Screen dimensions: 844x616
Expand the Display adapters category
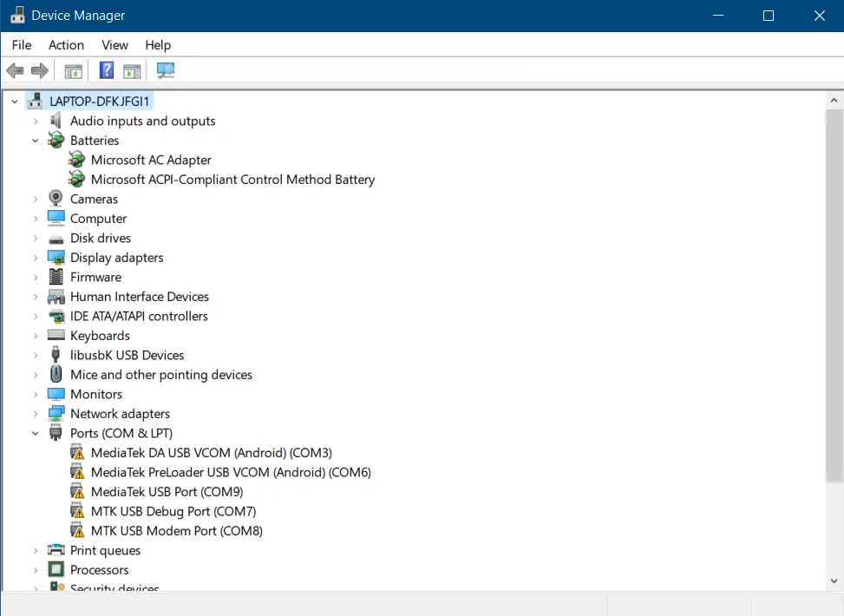pyautogui.click(x=35, y=257)
